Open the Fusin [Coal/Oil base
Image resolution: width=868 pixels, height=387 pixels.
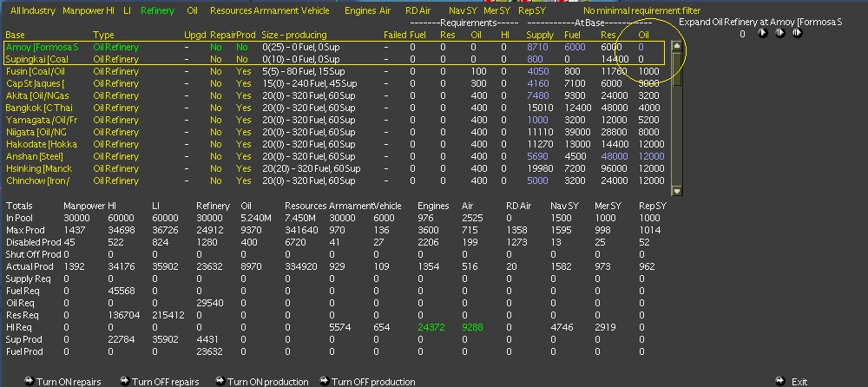point(36,71)
